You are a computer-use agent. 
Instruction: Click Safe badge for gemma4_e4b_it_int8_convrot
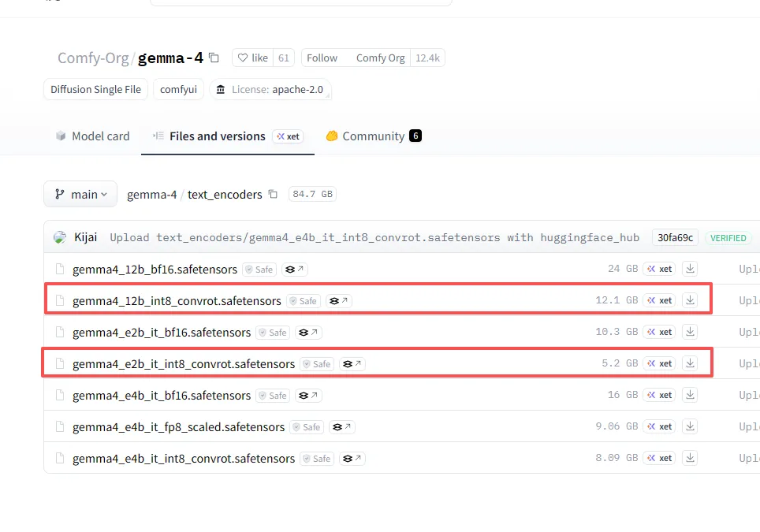point(317,459)
